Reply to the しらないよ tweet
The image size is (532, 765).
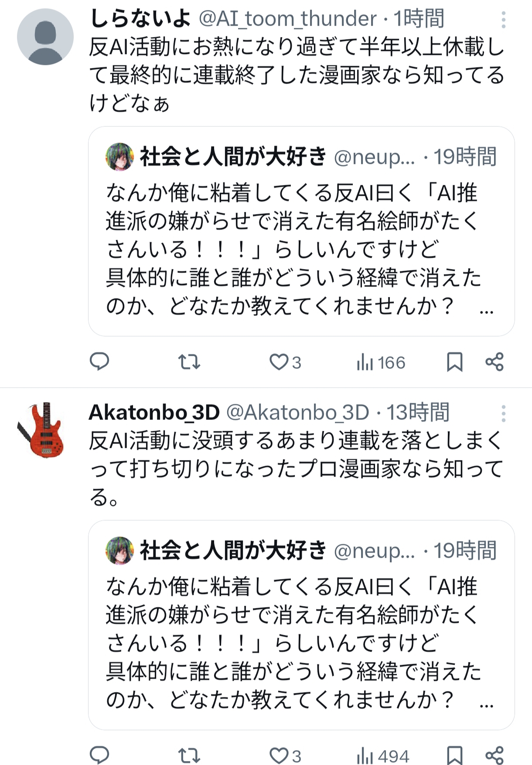tap(99, 362)
